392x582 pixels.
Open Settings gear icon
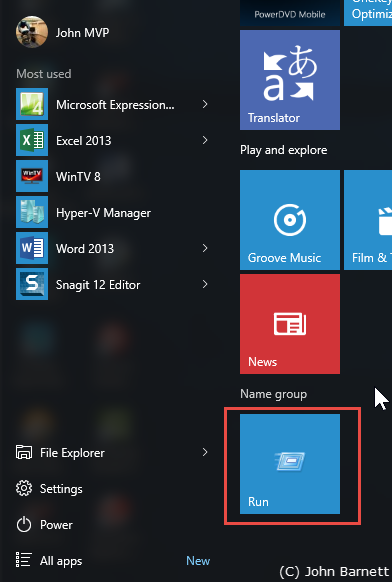(24, 488)
